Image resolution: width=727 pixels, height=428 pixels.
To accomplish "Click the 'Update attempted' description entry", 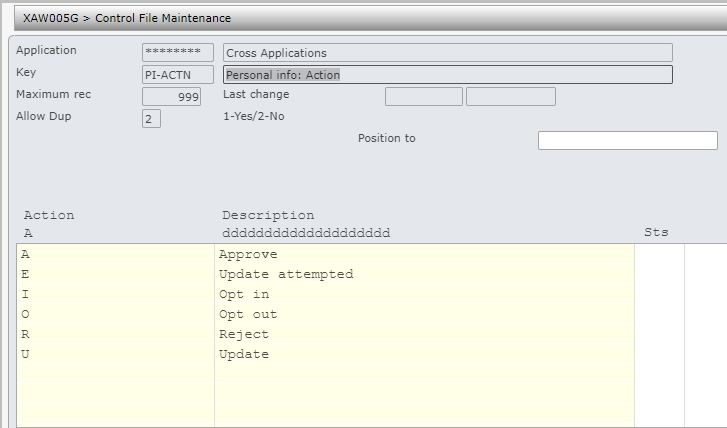I will (286, 274).
